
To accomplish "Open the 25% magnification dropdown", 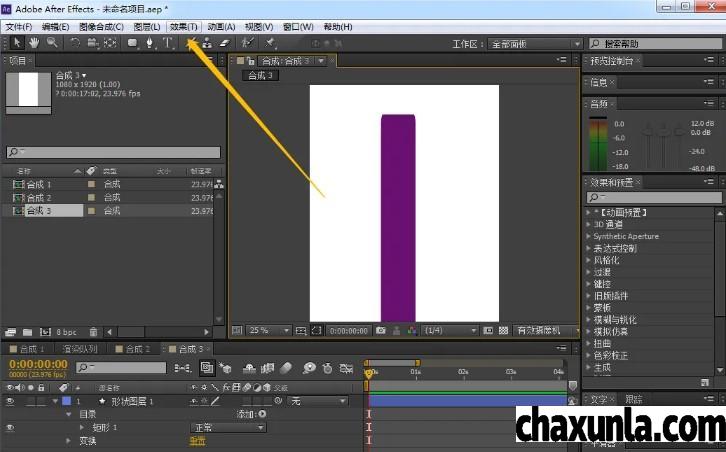I will coord(269,331).
